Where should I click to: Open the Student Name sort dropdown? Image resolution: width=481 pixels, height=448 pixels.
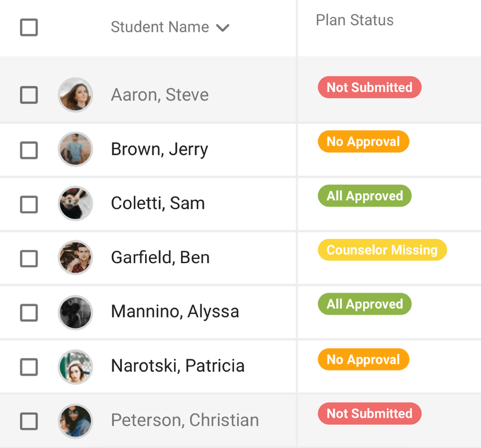pos(223,27)
